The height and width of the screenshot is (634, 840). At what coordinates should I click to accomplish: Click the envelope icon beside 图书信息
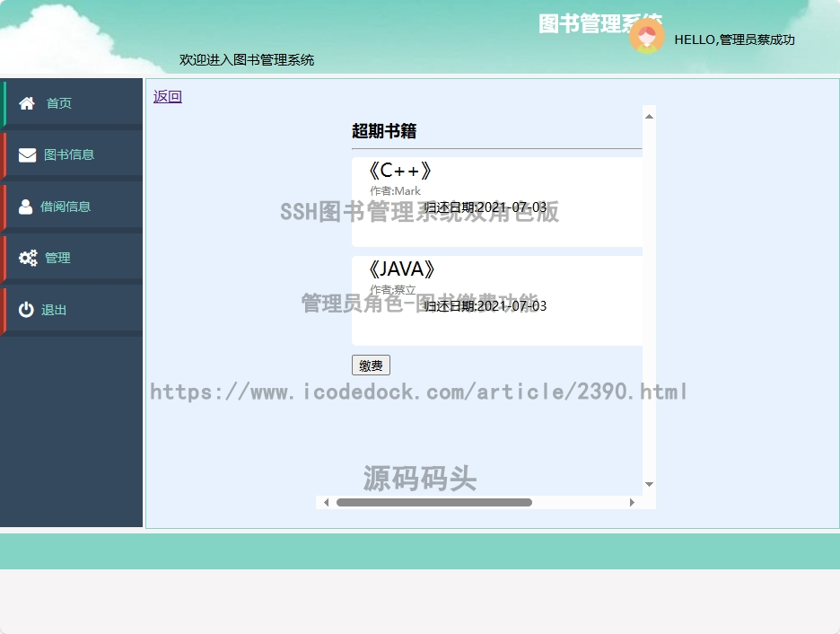click(27, 154)
